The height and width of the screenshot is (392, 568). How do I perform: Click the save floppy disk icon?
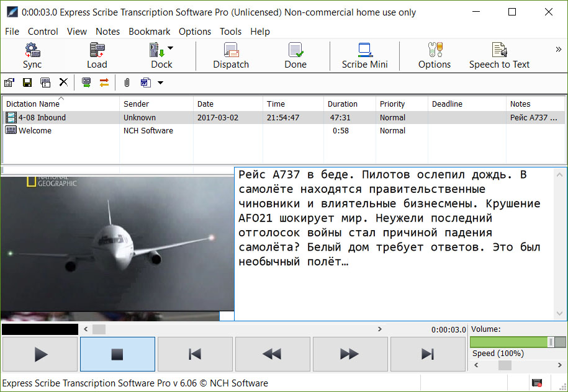coord(27,83)
